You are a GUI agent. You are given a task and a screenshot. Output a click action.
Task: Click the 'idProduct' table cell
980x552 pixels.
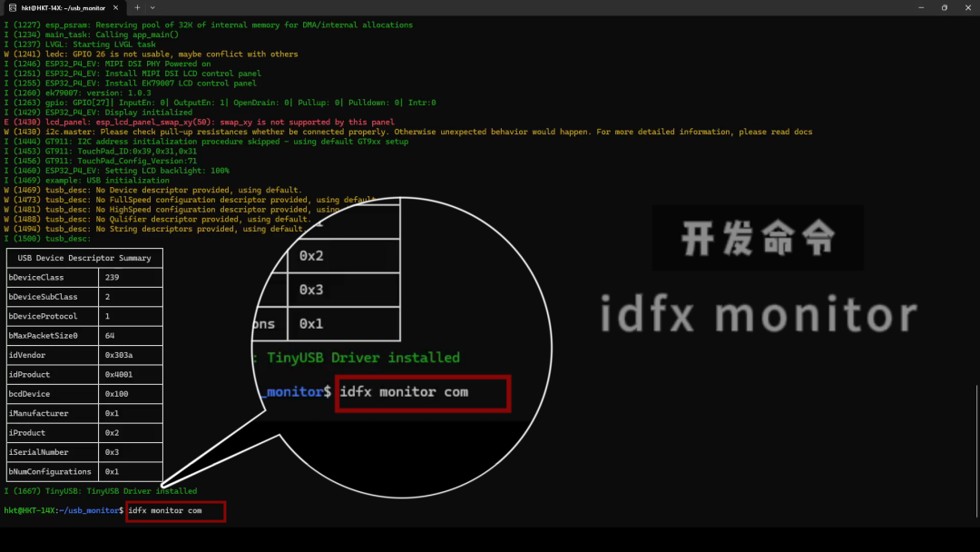point(53,374)
